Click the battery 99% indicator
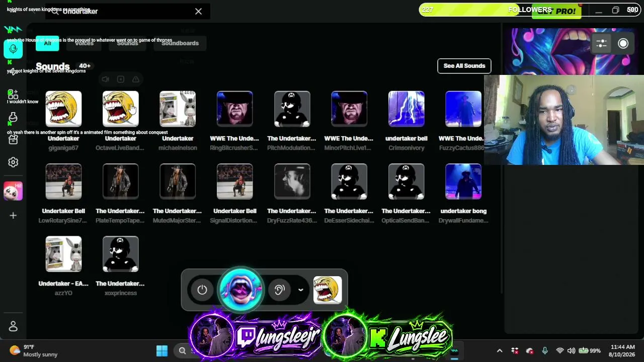Image resolution: width=644 pixels, height=362 pixels. point(590,351)
